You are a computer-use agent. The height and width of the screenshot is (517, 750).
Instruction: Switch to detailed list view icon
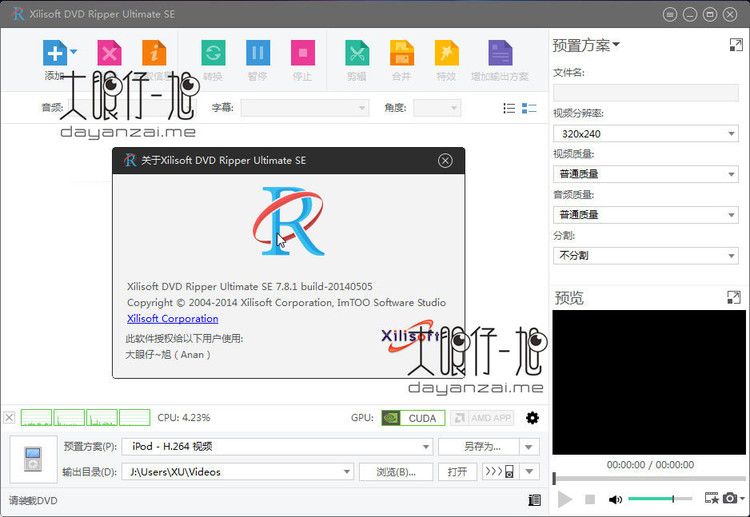529,109
